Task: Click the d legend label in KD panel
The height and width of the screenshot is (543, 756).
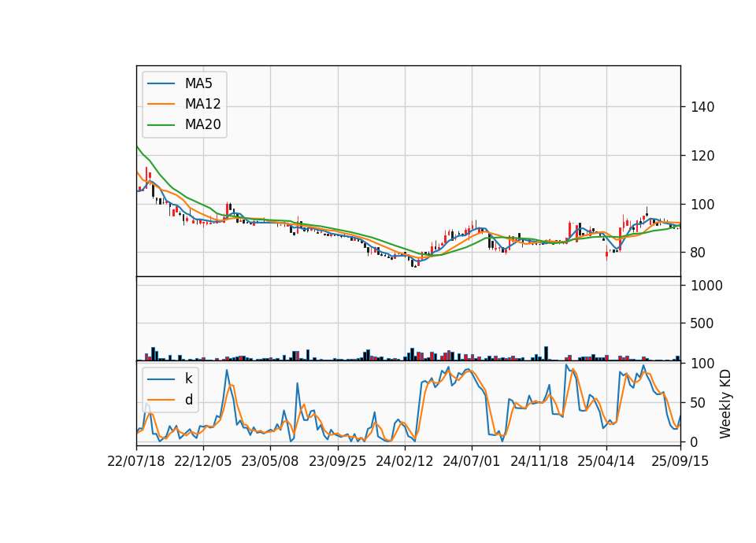Action: pyautogui.click(x=188, y=400)
